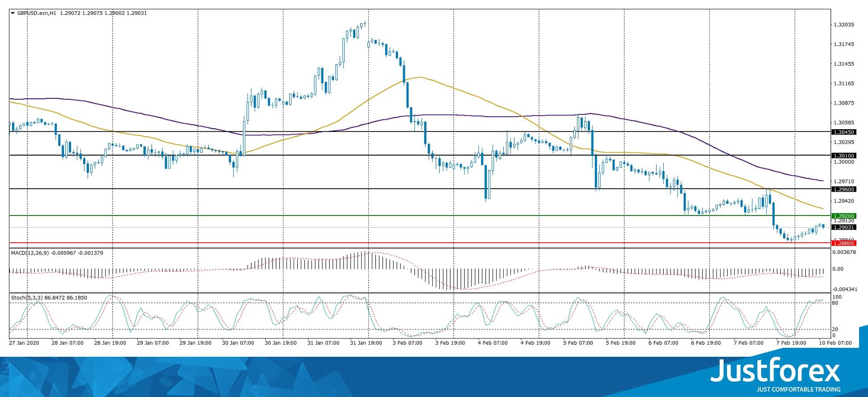Click the OHLC values 1.29072 1.29075 1.29002 1.29031
The height and width of the screenshot is (397, 868).
tap(103, 13)
